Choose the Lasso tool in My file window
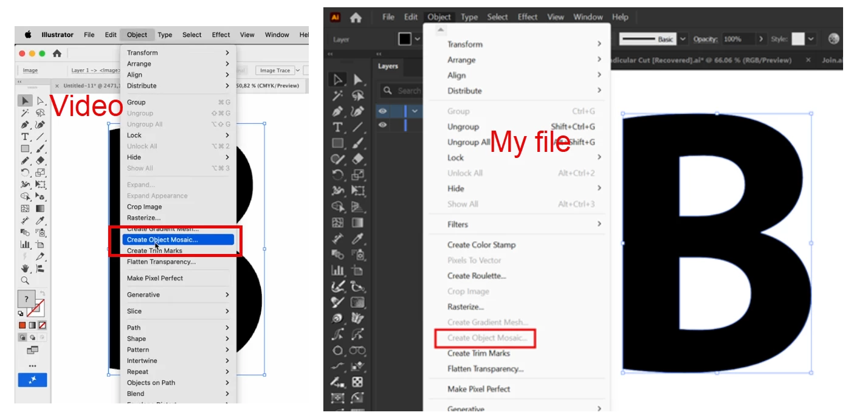Viewport: 868px width, 418px height. pyautogui.click(x=357, y=95)
